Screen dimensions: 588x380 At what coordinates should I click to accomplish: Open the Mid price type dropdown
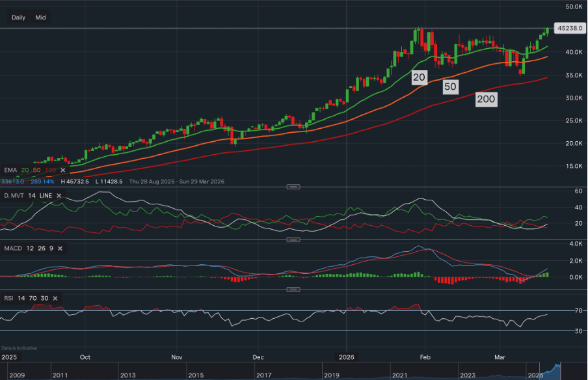(40, 18)
